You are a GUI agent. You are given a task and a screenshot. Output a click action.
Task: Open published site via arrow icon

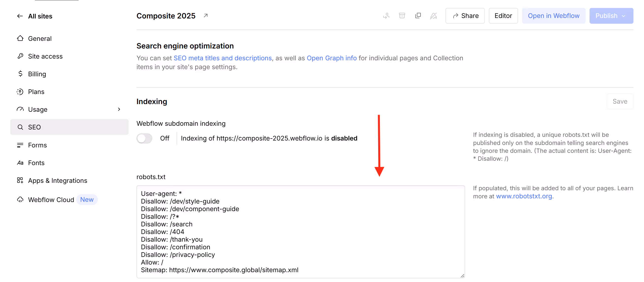pyautogui.click(x=205, y=16)
